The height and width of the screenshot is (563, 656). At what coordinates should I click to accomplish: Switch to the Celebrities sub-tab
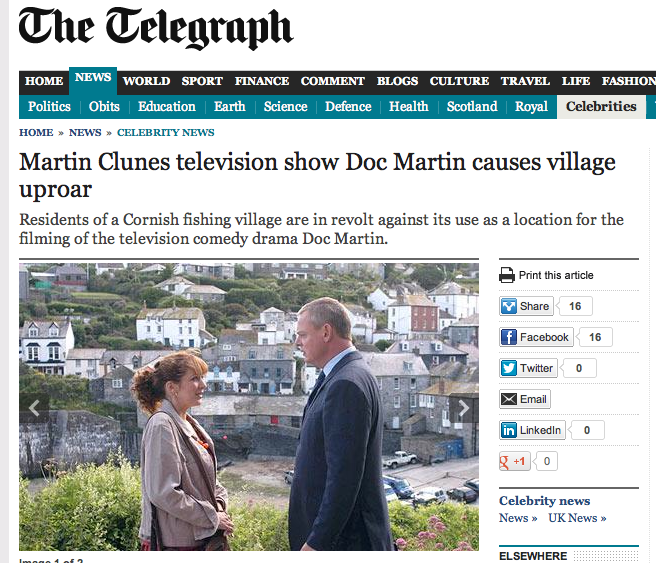tap(601, 107)
